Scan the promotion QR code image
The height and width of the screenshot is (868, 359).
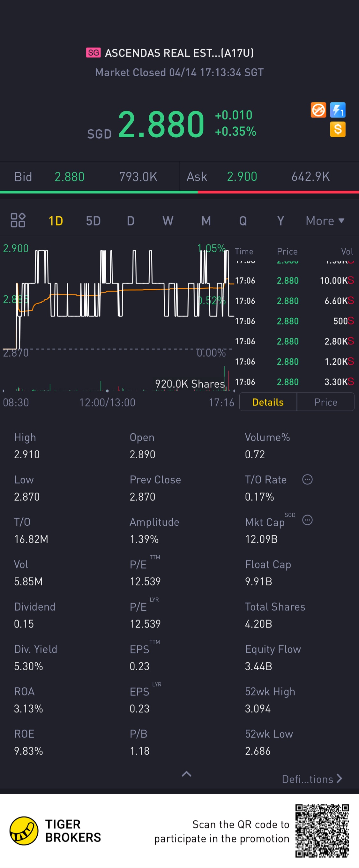(322, 831)
